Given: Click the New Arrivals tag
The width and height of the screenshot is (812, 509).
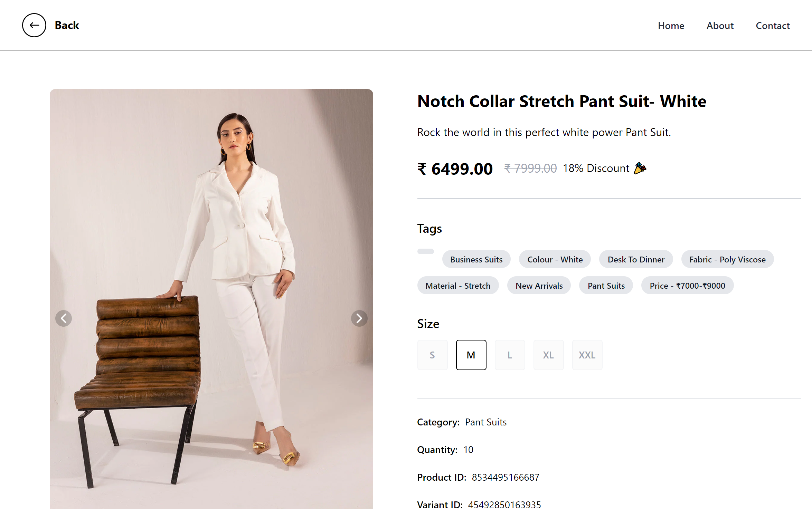Looking at the screenshot, I should (x=539, y=286).
